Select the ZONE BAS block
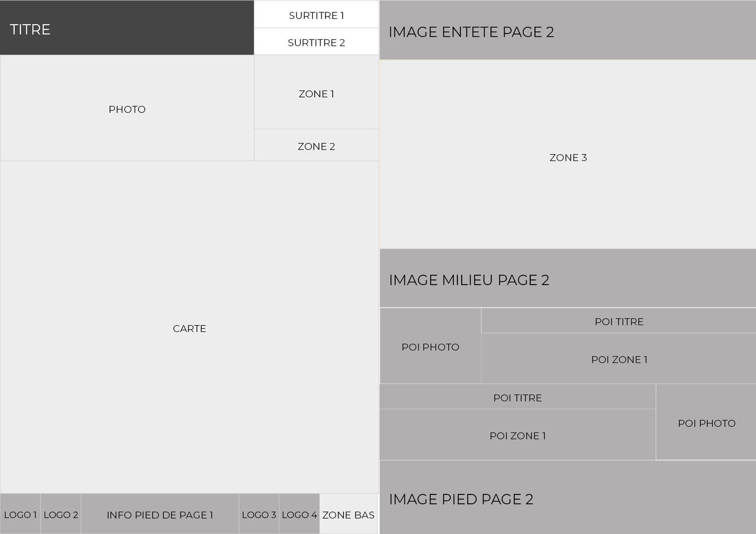The width and height of the screenshot is (756, 534). point(349,514)
